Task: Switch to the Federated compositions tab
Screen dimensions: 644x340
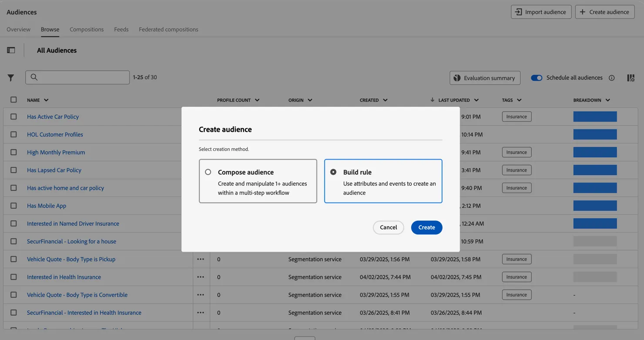Action: pyautogui.click(x=168, y=30)
